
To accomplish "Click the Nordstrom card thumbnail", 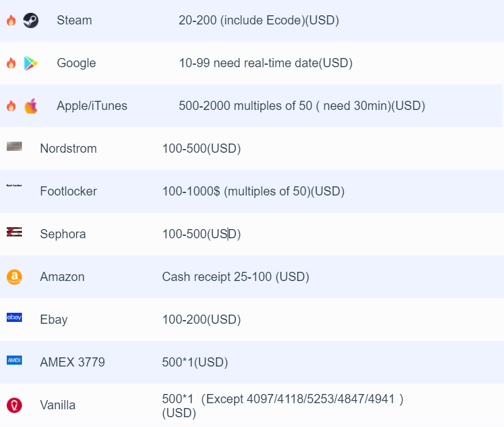I will 15,146.
